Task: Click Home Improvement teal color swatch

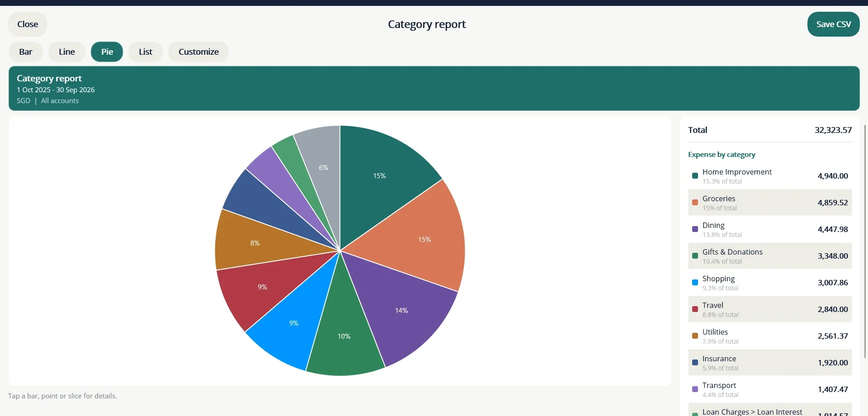Action: (x=695, y=176)
